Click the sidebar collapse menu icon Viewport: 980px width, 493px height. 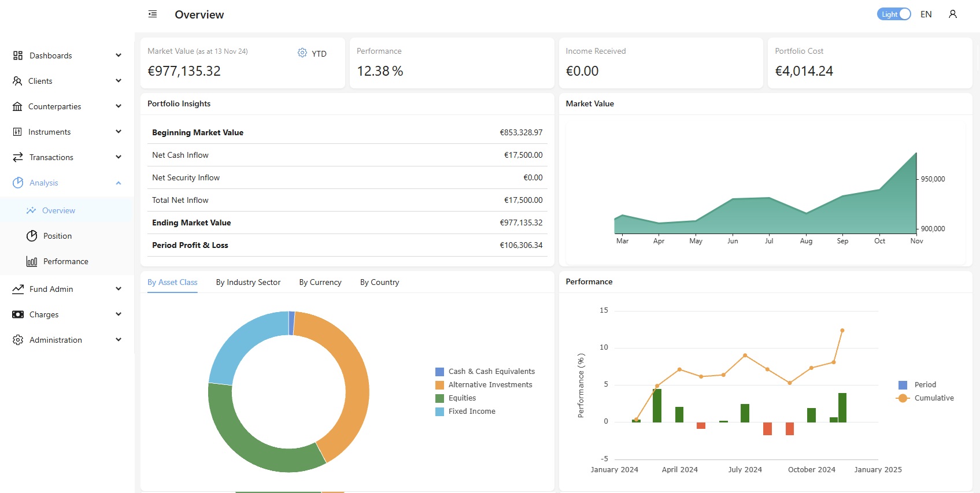coord(153,14)
